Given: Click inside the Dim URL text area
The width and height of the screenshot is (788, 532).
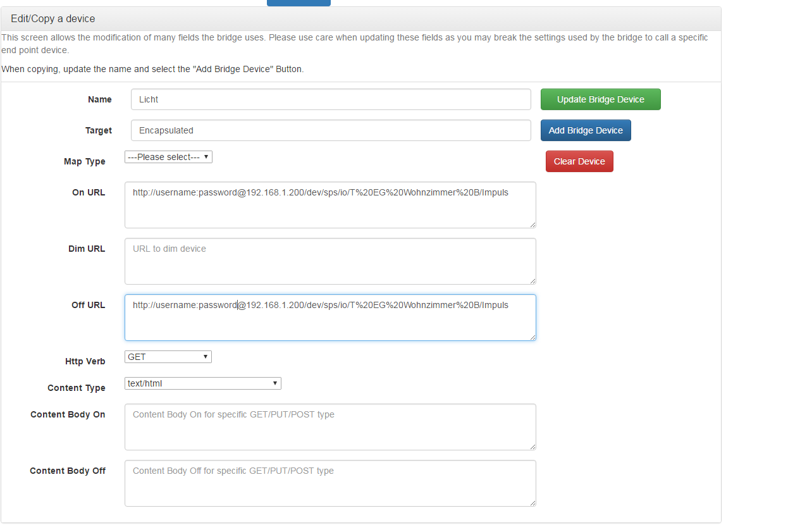Looking at the screenshot, I should tap(330, 261).
